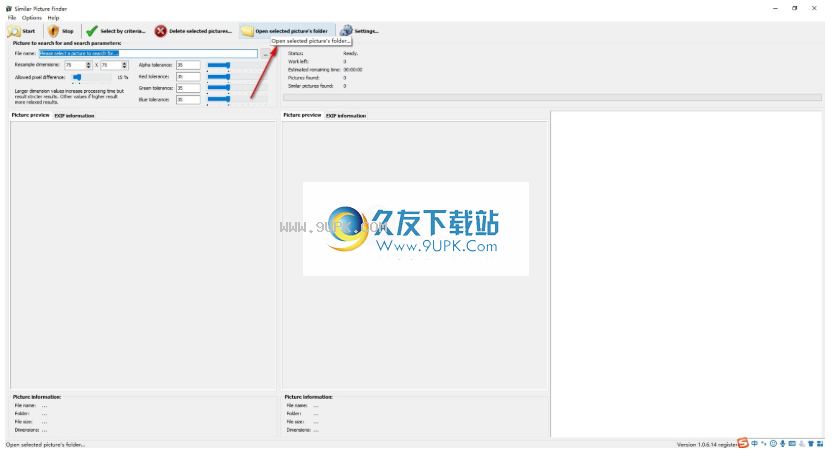
Task: Select middle panel EXIF information tab
Action: (x=346, y=116)
